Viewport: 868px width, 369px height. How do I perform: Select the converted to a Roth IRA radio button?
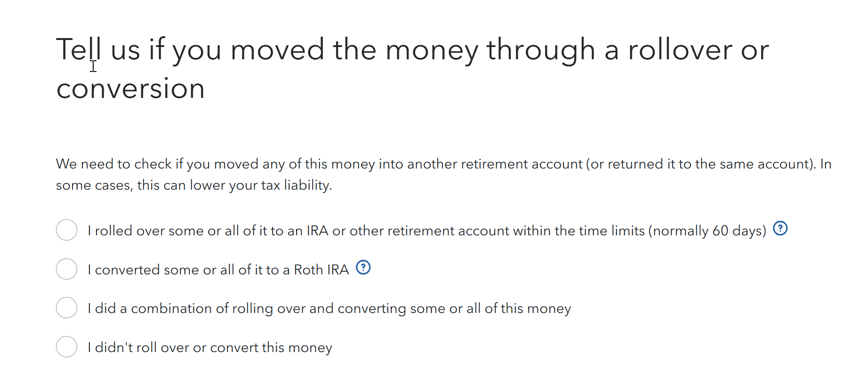click(66, 269)
